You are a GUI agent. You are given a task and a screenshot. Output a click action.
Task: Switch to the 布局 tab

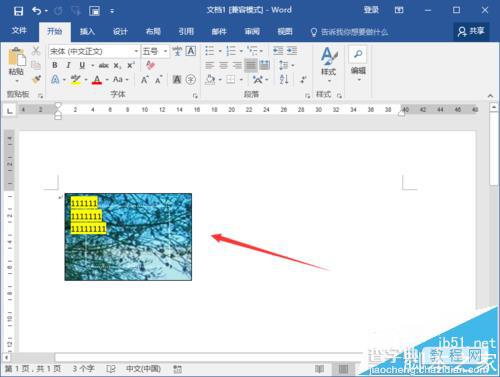[x=153, y=32]
